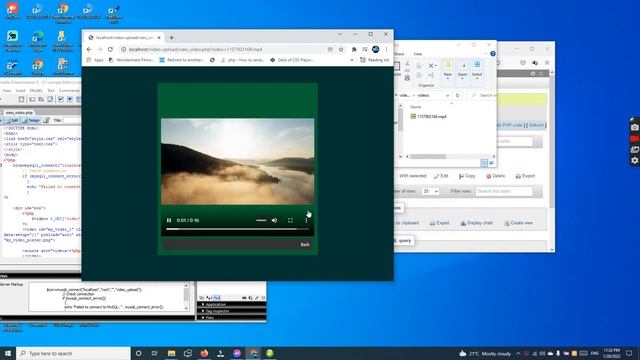Open the Chrome profile avatar
This screenshot has height=360, width=640.
(376, 49)
